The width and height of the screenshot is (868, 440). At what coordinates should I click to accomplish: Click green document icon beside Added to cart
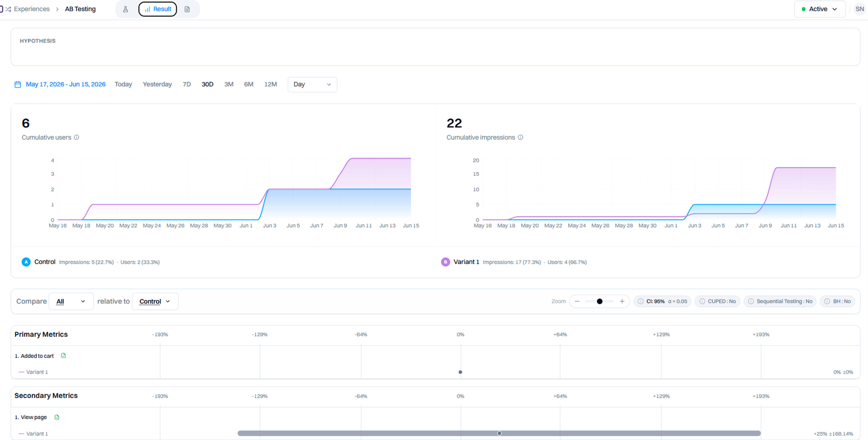click(63, 356)
